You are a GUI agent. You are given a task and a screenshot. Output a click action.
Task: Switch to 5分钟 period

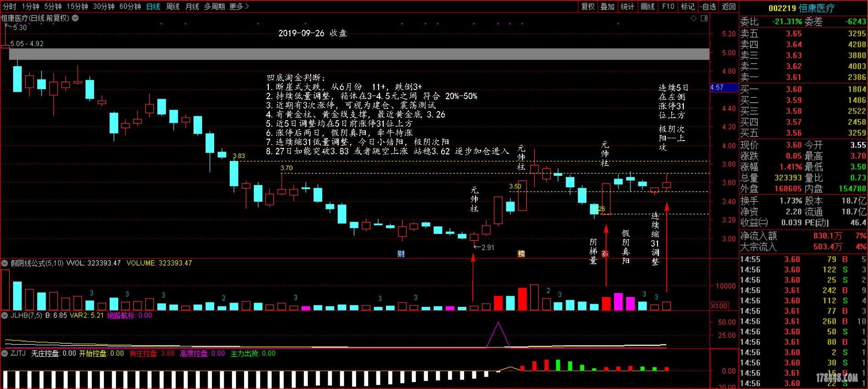pyautogui.click(x=53, y=6)
